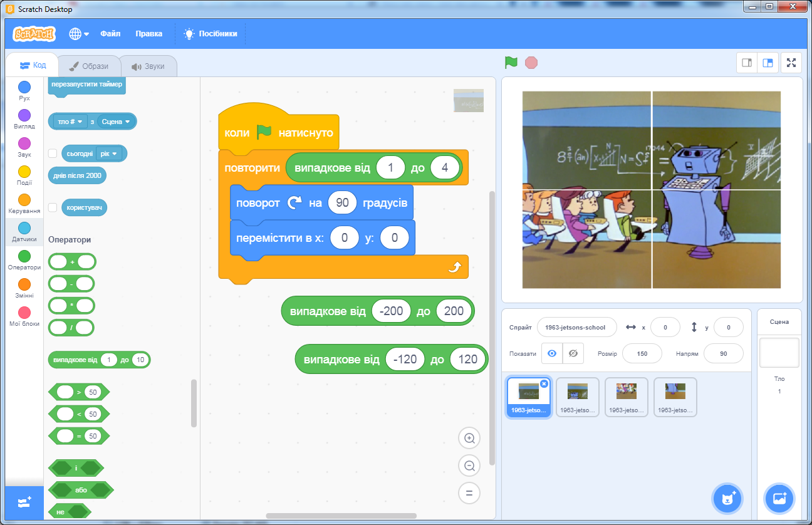
Task: Click the -120 input in random block
Action: pos(405,360)
